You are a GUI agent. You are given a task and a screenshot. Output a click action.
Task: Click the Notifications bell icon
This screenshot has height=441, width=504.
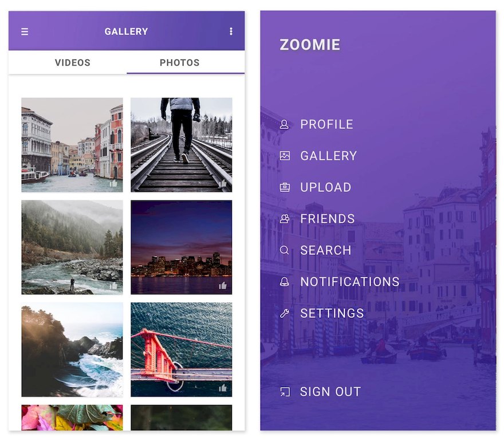[x=284, y=282]
